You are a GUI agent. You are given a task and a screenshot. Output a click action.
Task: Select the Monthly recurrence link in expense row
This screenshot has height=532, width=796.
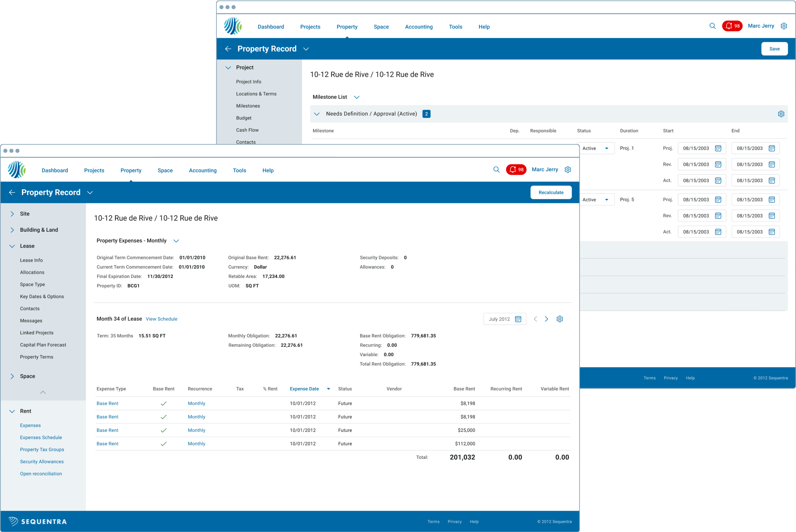tap(197, 403)
